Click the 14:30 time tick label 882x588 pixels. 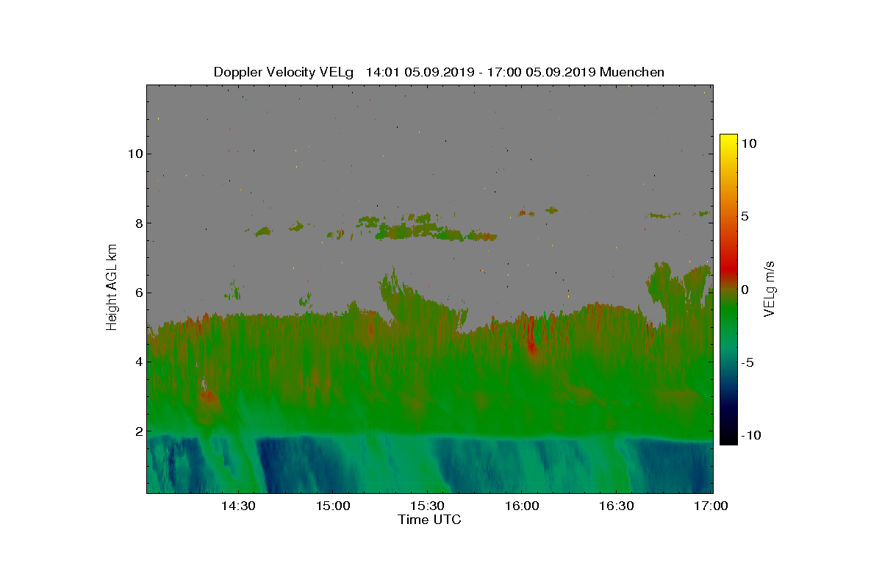coord(237,506)
